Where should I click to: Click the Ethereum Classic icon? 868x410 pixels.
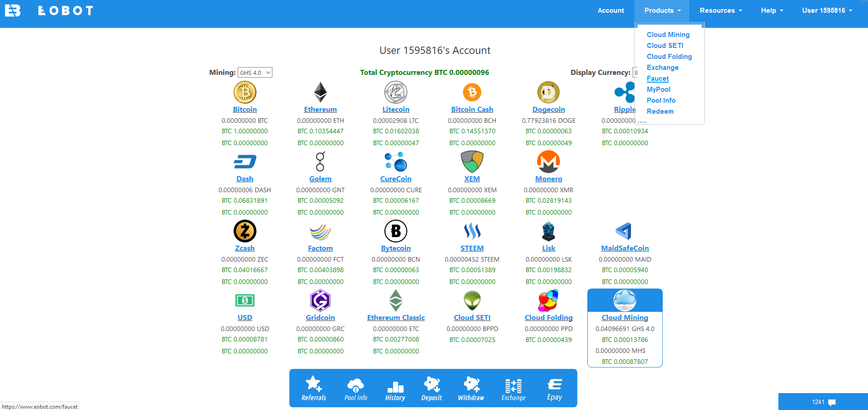click(396, 300)
